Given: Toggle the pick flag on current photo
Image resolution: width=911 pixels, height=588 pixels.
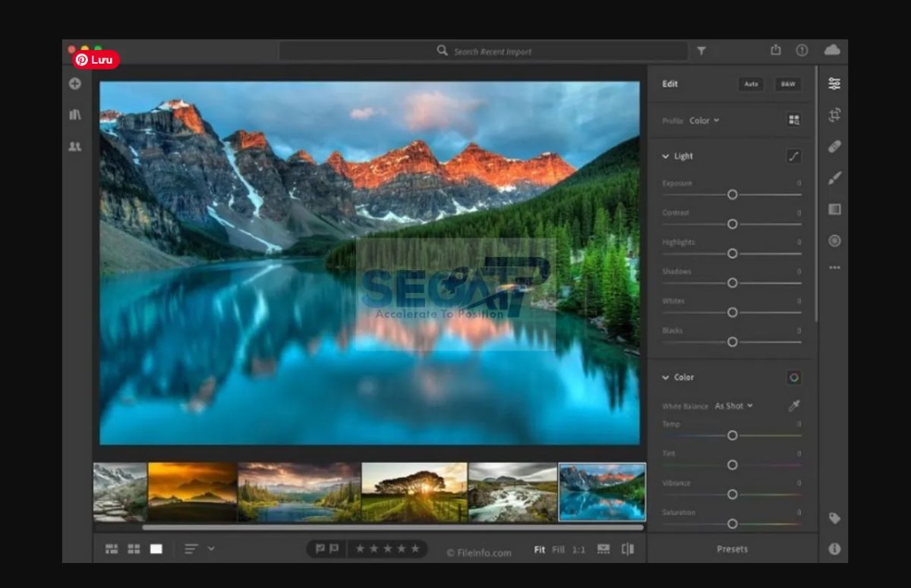Looking at the screenshot, I should [321, 549].
